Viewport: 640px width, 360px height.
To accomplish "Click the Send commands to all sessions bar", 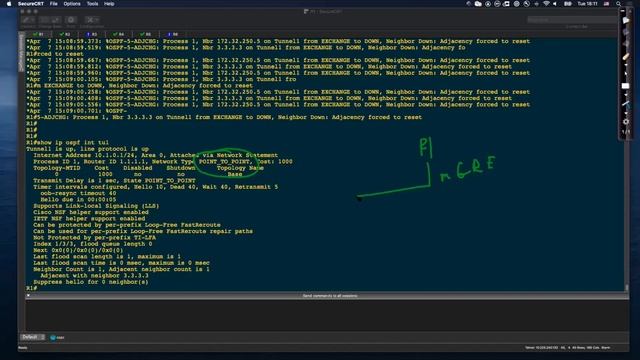I will tap(330, 296).
